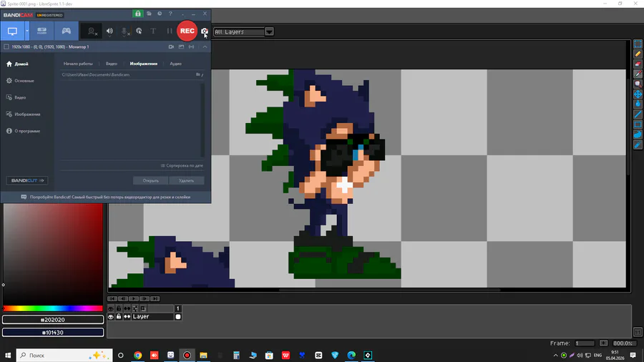Toggle Bandicam webcam overlay

pyautogui.click(x=92, y=31)
